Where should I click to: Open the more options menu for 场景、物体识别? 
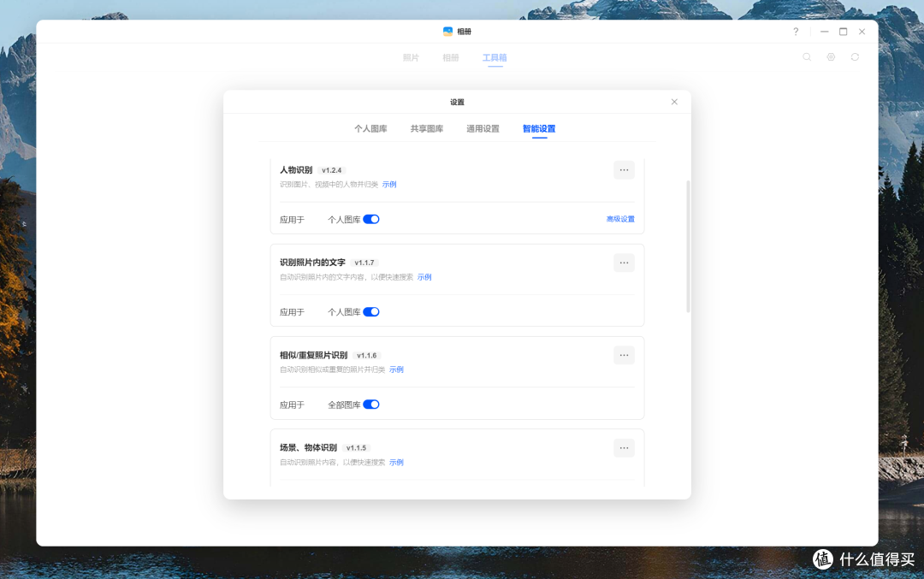[x=624, y=448]
